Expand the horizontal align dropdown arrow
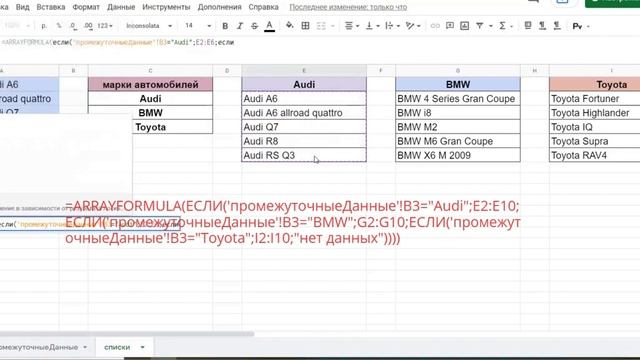The height and width of the screenshot is (360, 640). pyautogui.click(x=358, y=26)
